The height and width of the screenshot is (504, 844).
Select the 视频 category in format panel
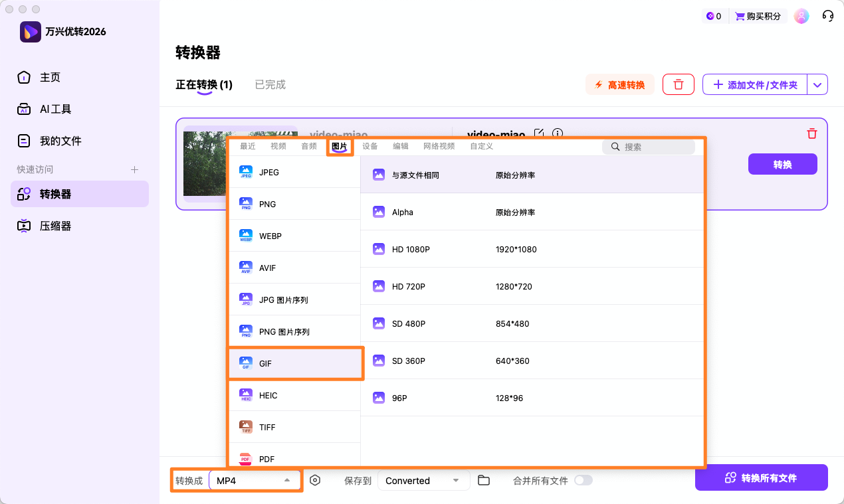tap(278, 146)
